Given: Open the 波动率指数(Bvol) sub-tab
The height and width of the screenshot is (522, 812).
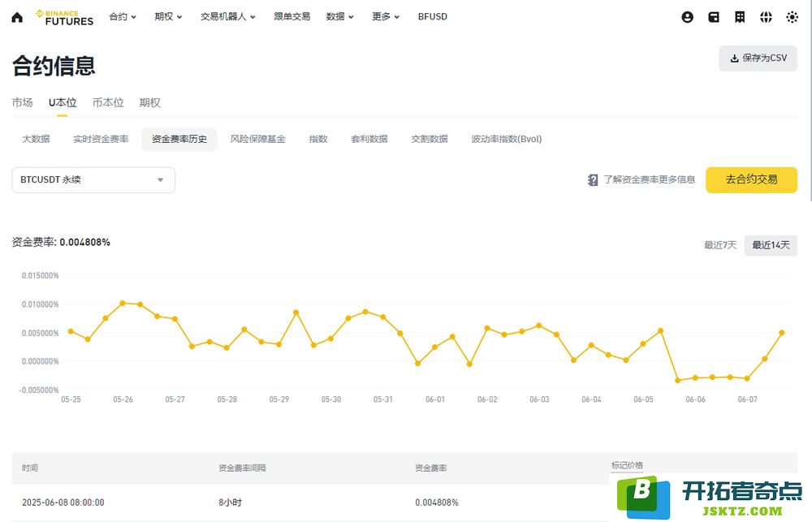Looking at the screenshot, I should 507,139.
